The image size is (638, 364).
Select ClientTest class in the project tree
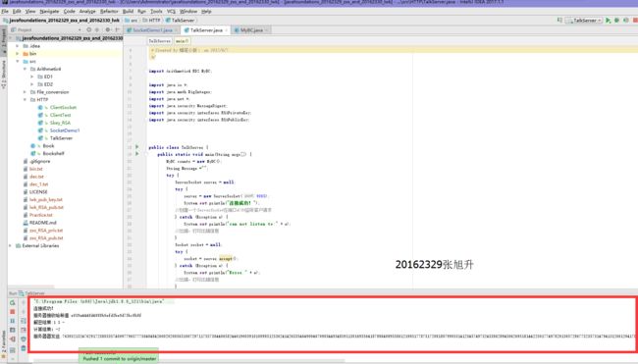60,115
